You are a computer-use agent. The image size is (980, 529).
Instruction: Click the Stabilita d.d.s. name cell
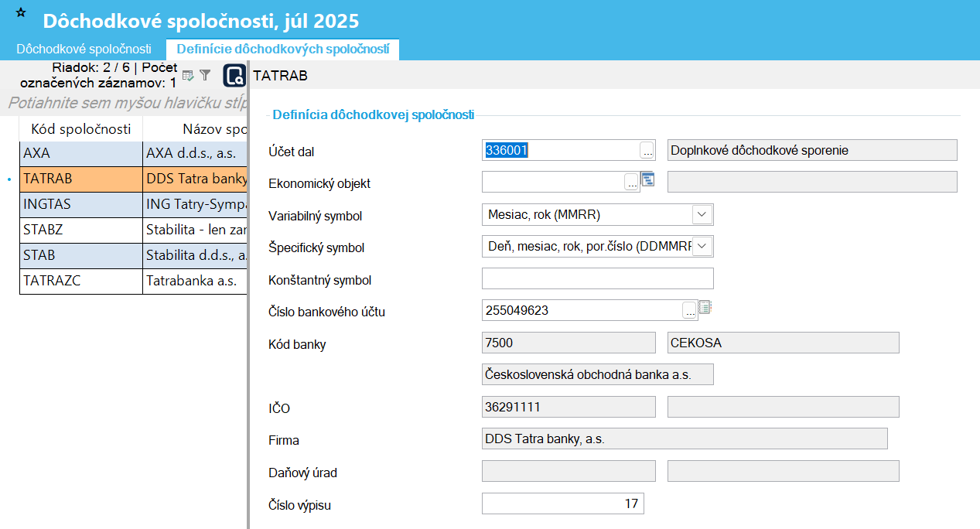[x=195, y=255]
